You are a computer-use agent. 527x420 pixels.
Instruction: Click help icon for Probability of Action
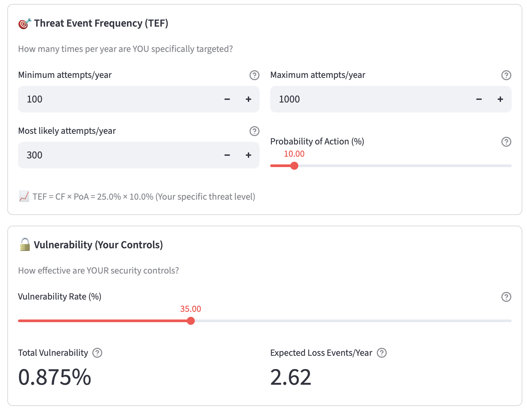(506, 142)
